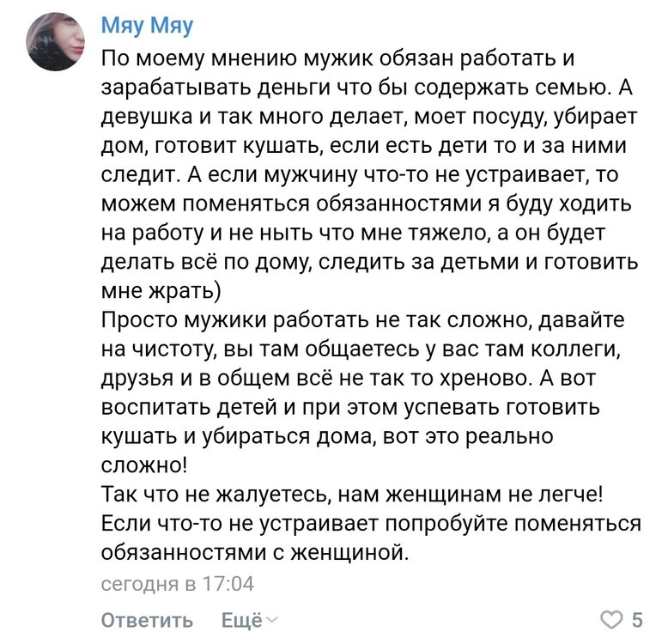
Task: Open the сегодня в 17:04 timestamp link
Action: coord(178,584)
